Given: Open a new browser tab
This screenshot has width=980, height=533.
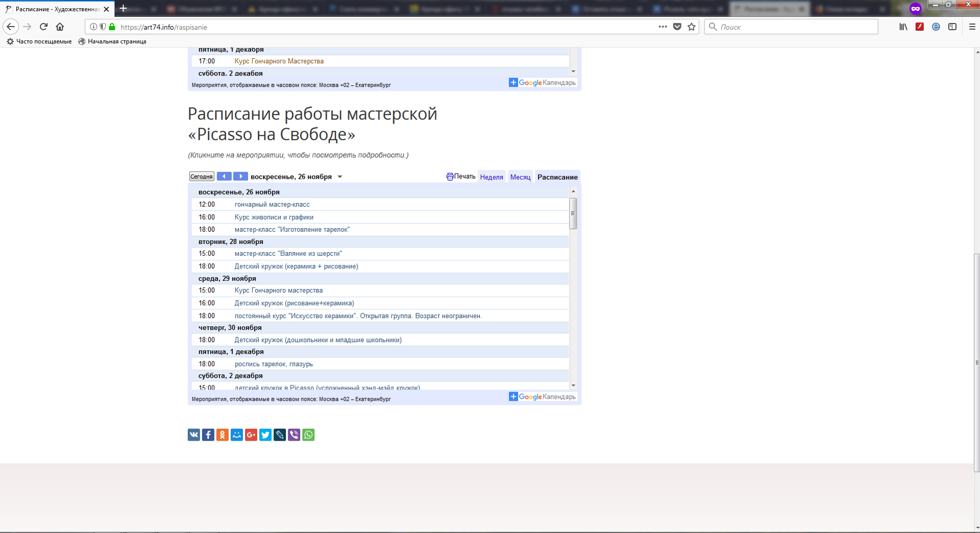Looking at the screenshot, I should pyautogui.click(x=123, y=9).
